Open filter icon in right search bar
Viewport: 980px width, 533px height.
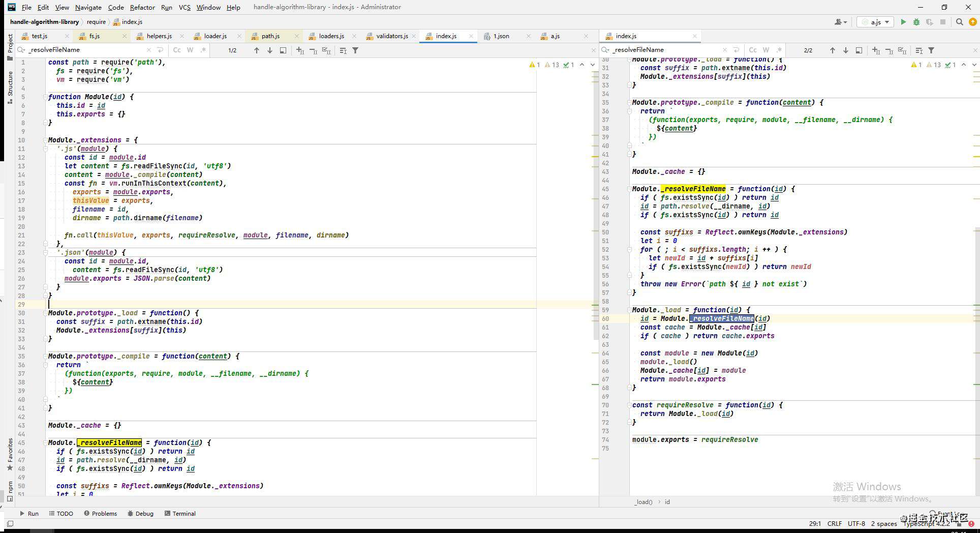(931, 50)
